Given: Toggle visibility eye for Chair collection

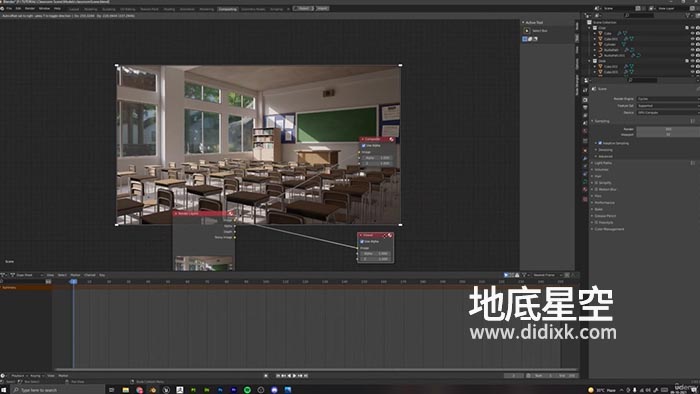Looking at the screenshot, I should tap(692, 28).
